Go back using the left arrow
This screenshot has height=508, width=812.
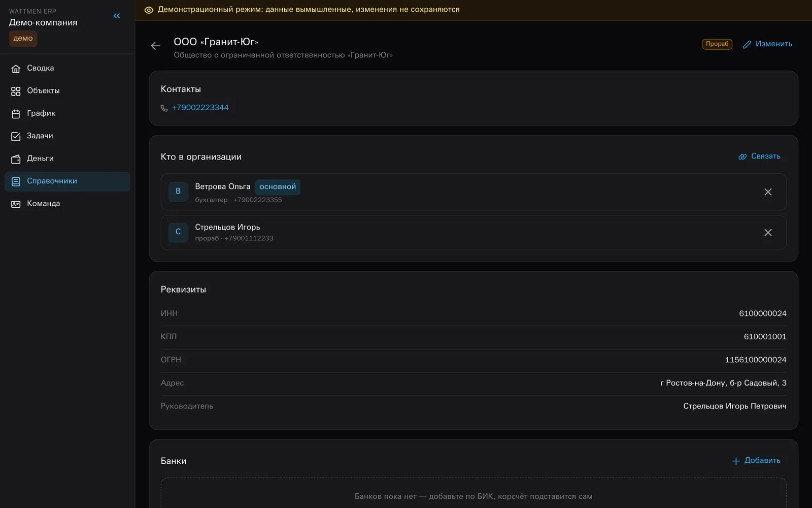[156, 46]
